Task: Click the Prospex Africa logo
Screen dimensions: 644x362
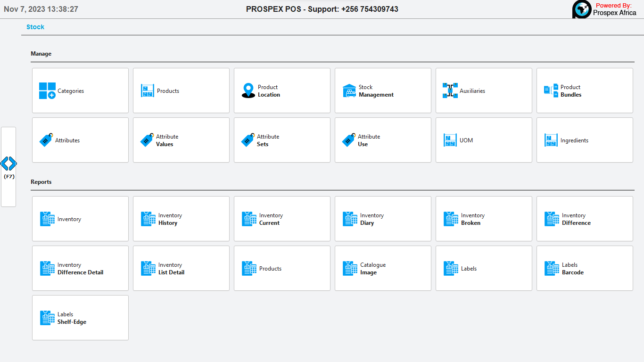Action: point(582,9)
